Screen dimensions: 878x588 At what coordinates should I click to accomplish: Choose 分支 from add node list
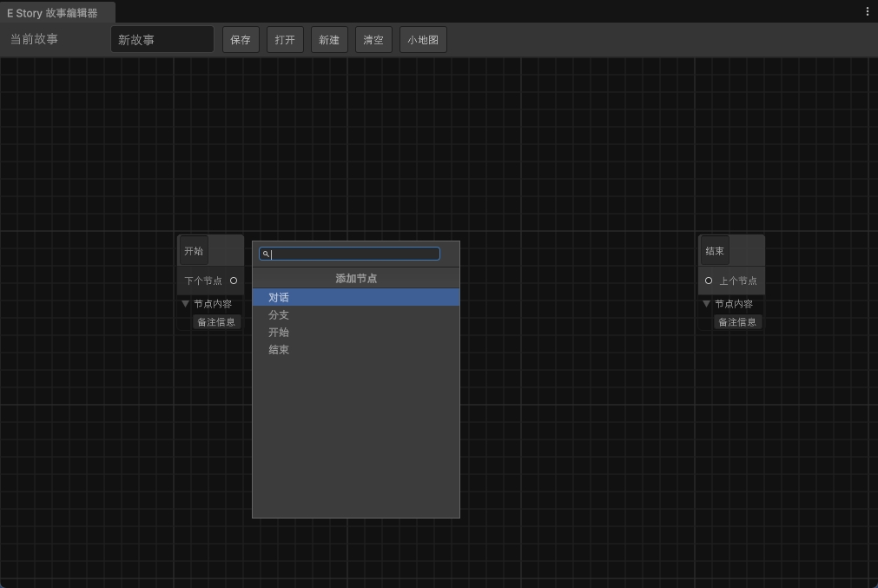(356, 314)
